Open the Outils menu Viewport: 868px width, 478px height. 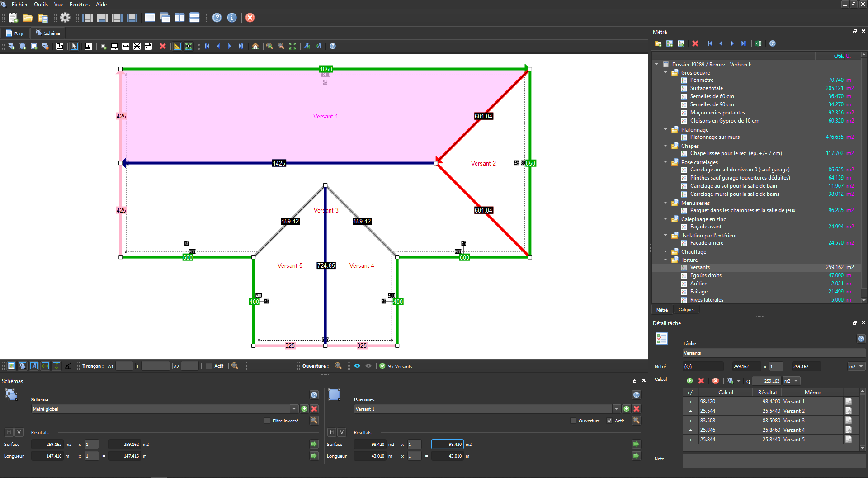pyautogui.click(x=41, y=5)
